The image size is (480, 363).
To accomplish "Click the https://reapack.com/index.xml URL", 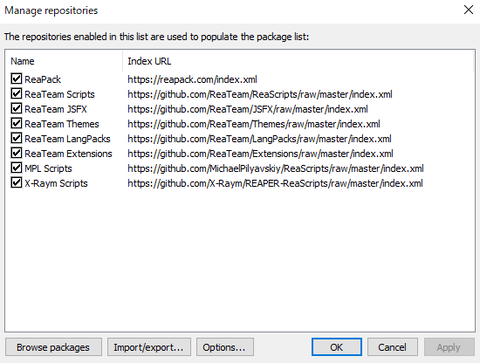I will [192, 80].
